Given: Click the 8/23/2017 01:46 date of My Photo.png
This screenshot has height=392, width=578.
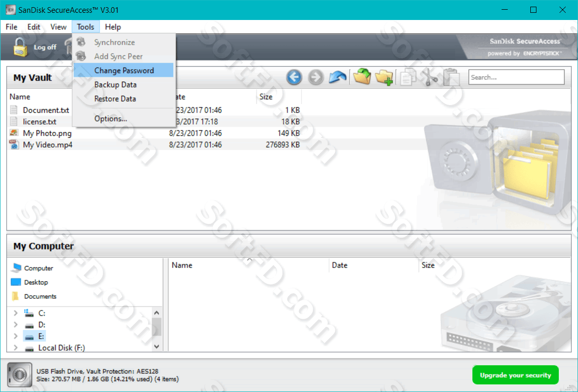Looking at the screenshot, I should coord(195,133).
